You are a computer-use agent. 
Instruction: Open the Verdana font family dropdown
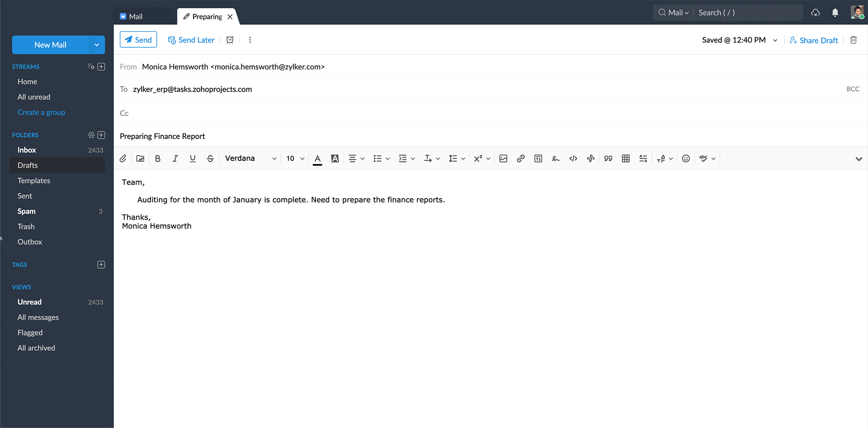250,159
